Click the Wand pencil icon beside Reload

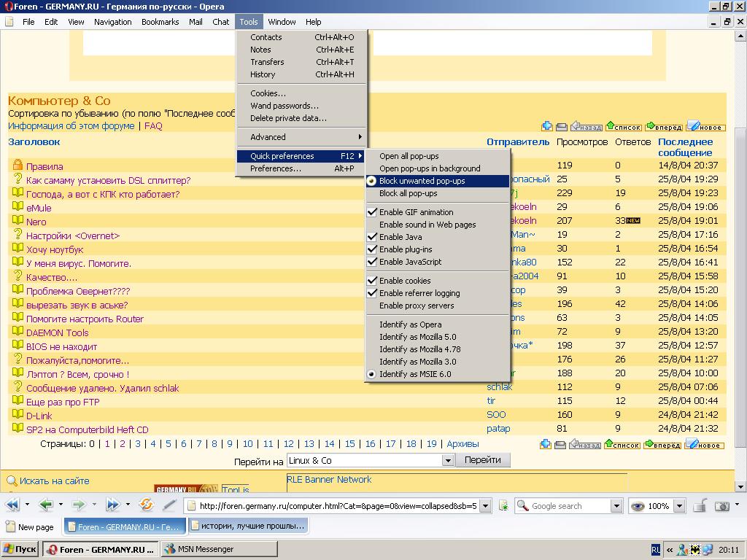169,505
